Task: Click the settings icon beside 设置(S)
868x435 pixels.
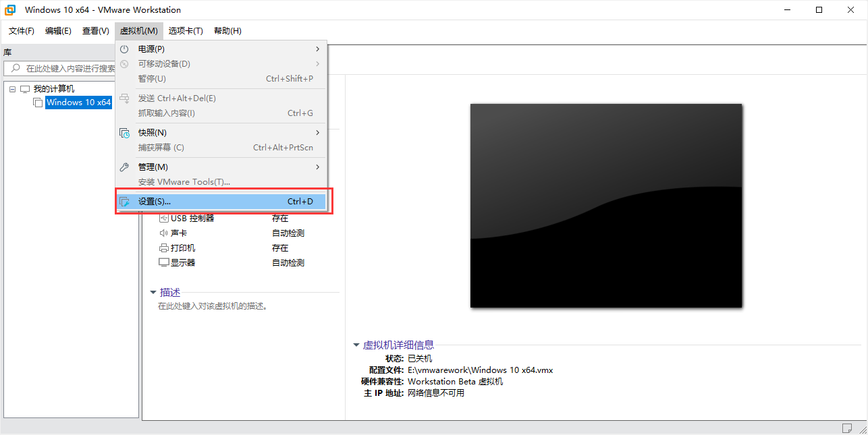Action: 124,202
